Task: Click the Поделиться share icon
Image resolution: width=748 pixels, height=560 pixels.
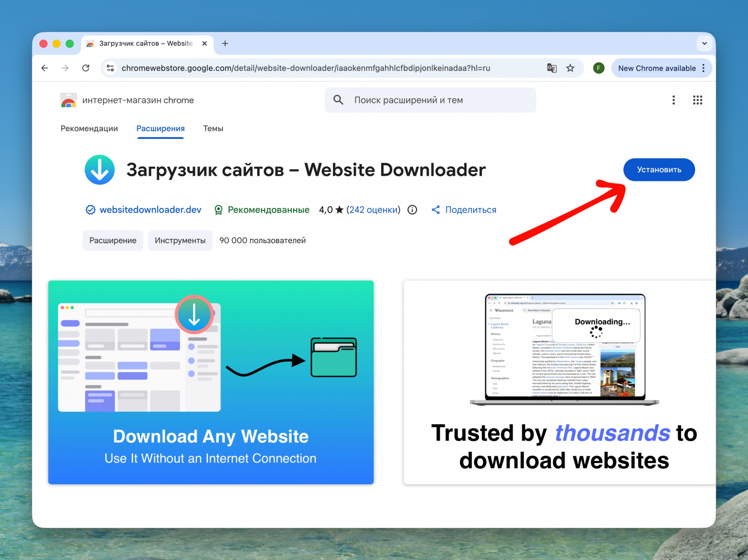Action: [436, 209]
